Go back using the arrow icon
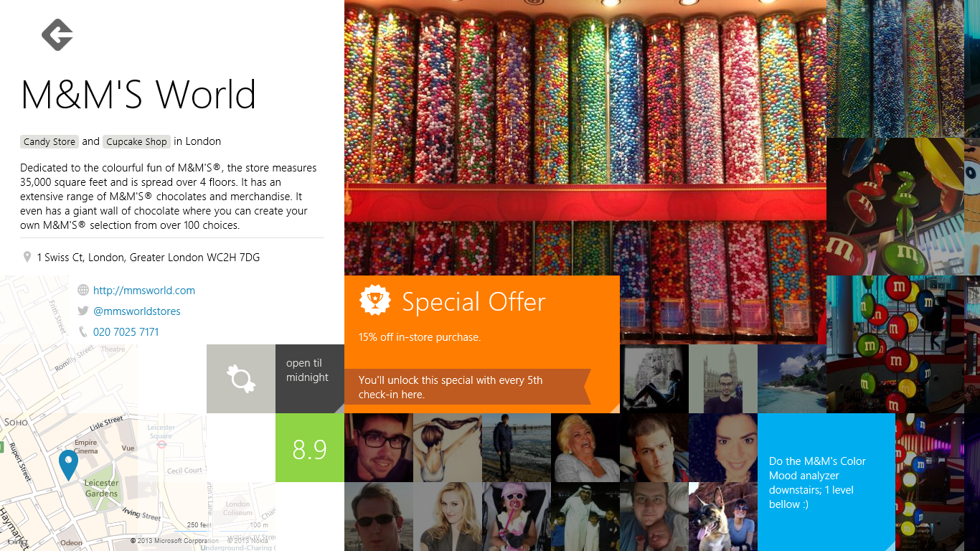Screen dimensions: 980x551 [57, 34]
